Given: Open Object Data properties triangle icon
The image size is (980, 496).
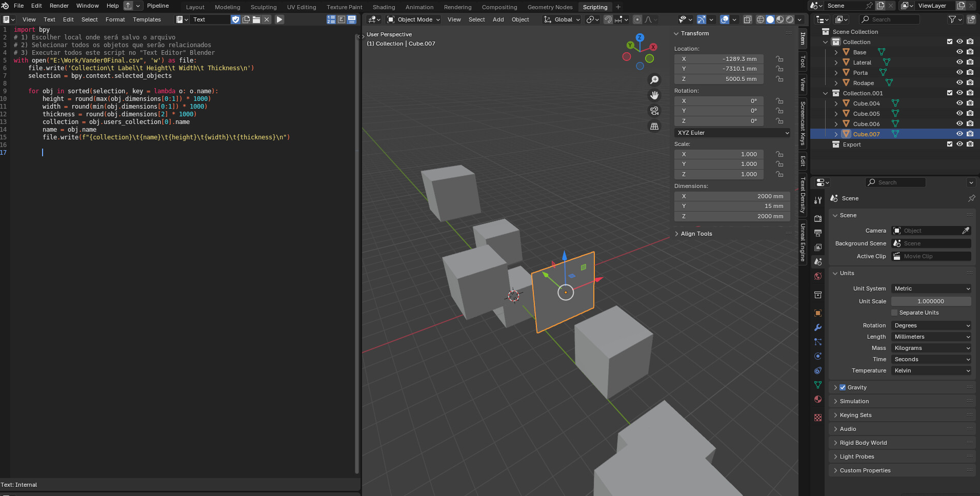Looking at the screenshot, I should 818,385.
